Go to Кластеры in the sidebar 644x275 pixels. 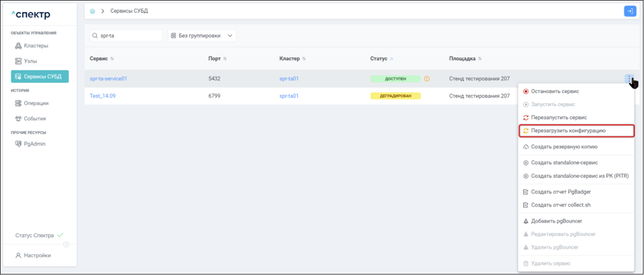(x=35, y=45)
